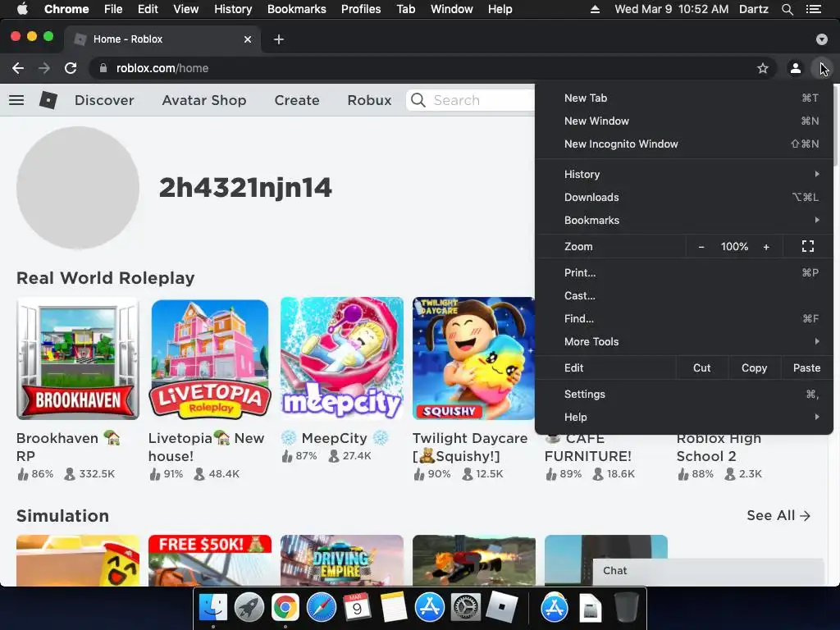Open the Robux page link
Screen dimensions: 840x630
(x=369, y=100)
